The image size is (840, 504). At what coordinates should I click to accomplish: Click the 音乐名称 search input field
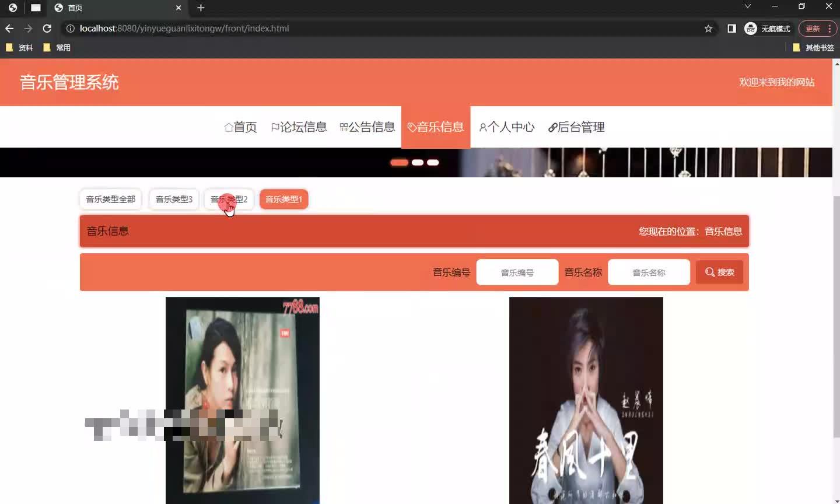tap(649, 272)
